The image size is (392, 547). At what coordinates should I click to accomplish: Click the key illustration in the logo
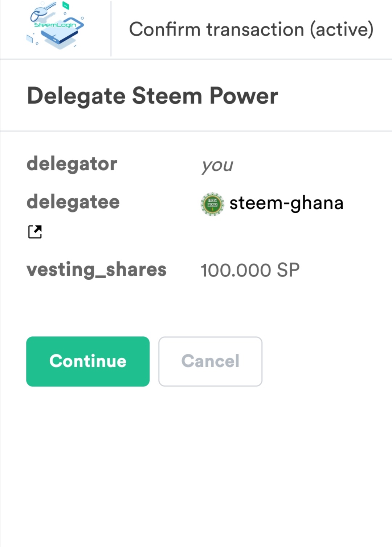[x=43, y=12]
